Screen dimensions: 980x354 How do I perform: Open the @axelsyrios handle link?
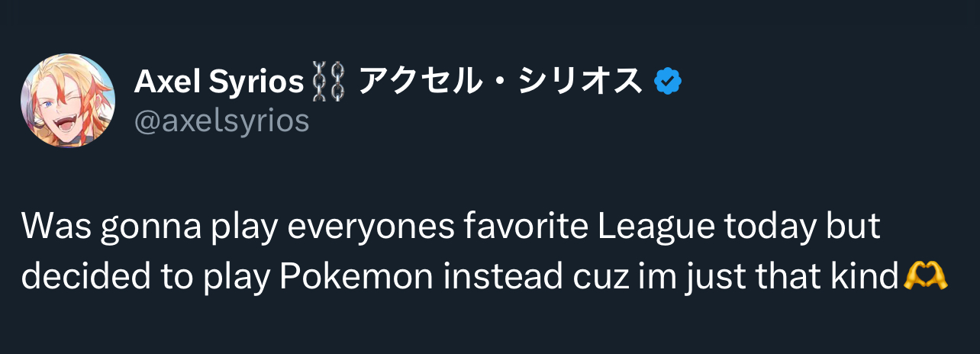[x=221, y=121]
